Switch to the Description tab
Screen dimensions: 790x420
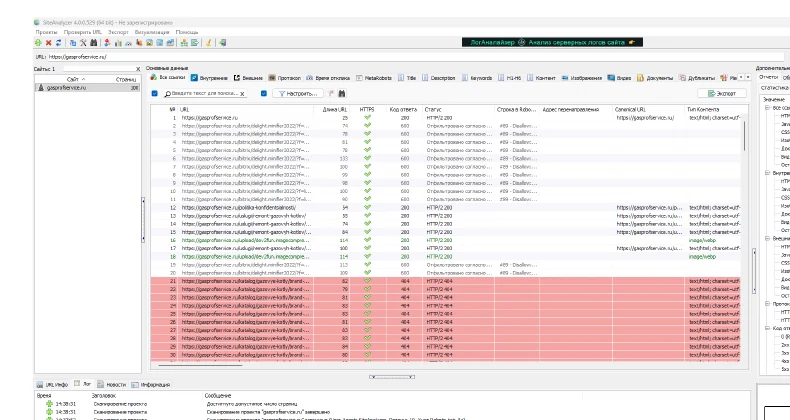click(438, 78)
